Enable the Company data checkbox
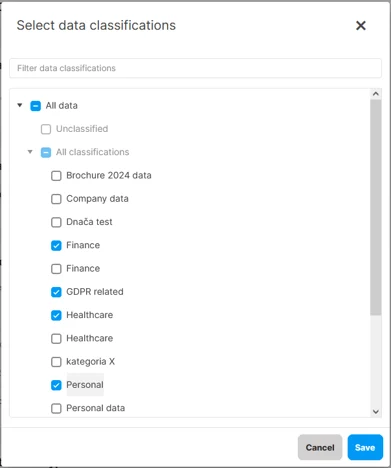The width and height of the screenshot is (391, 468). click(x=56, y=199)
